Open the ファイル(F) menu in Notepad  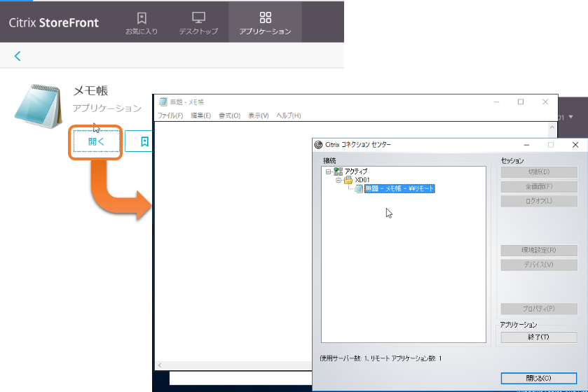pyautogui.click(x=170, y=115)
